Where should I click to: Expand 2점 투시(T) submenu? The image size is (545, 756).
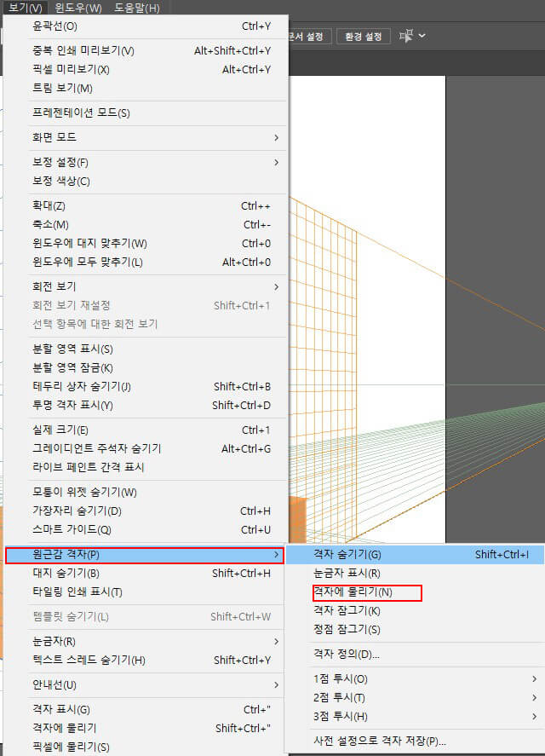pos(416,698)
